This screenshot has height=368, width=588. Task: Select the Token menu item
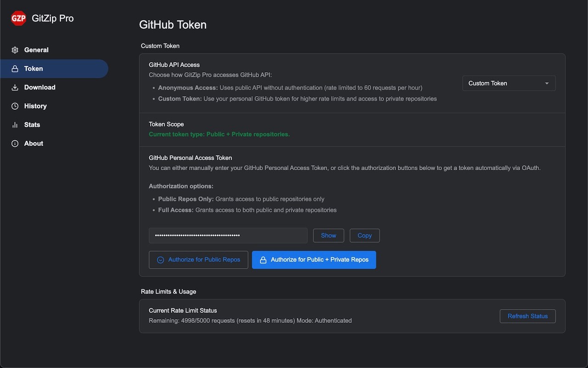click(x=54, y=69)
